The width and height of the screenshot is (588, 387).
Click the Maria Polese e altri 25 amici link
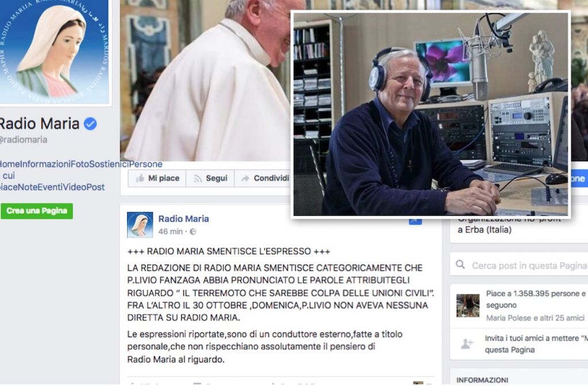535,318
